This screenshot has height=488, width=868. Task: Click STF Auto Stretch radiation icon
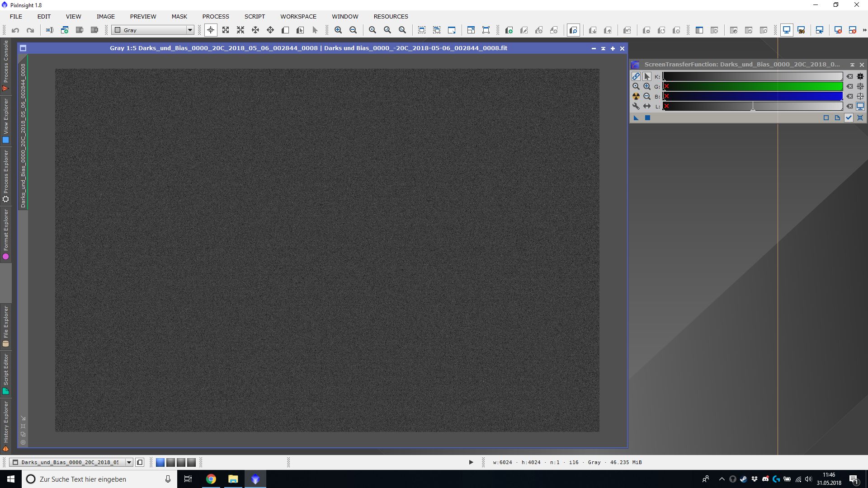(x=636, y=96)
